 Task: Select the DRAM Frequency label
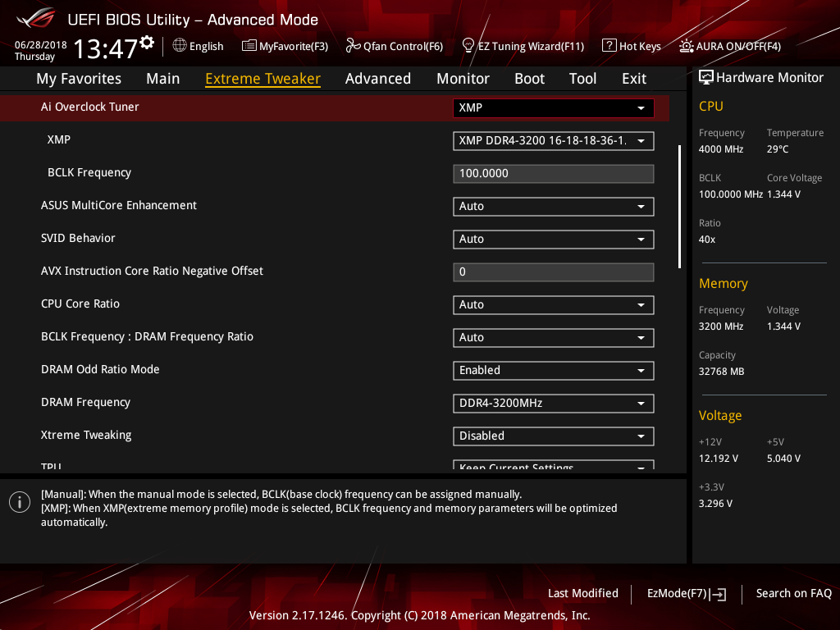tap(85, 402)
